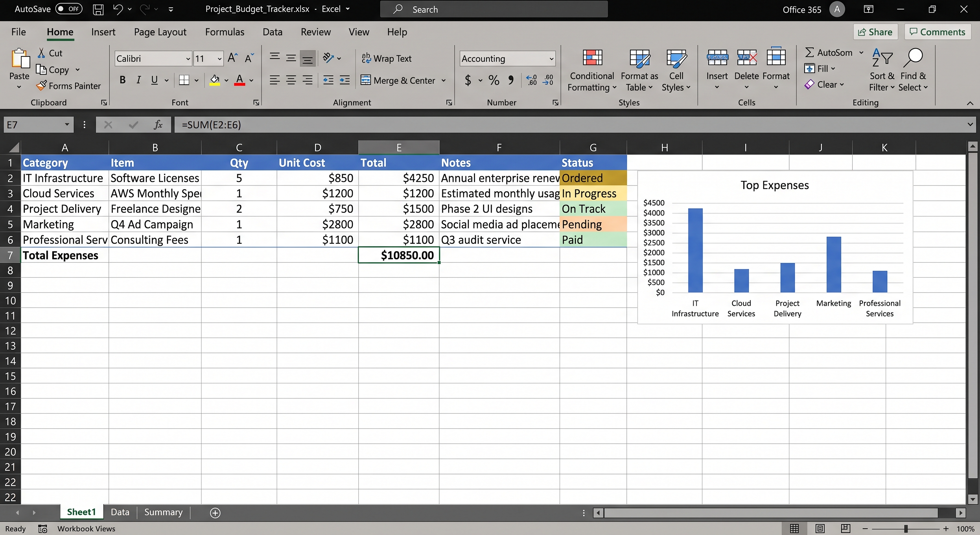Open the Calibri font name dropdown
The width and height of the screenshot is (980, 535).
(x=188, y=59)
